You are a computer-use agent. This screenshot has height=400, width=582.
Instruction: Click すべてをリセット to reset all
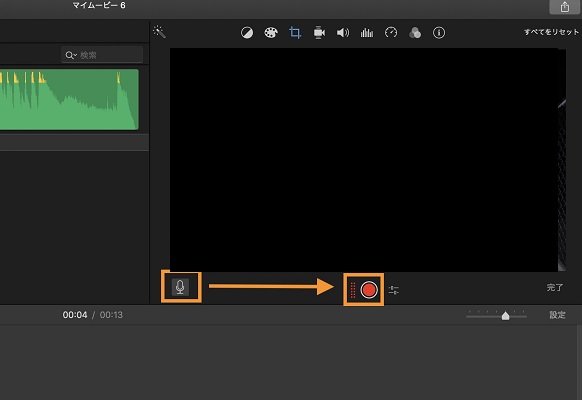551,32
